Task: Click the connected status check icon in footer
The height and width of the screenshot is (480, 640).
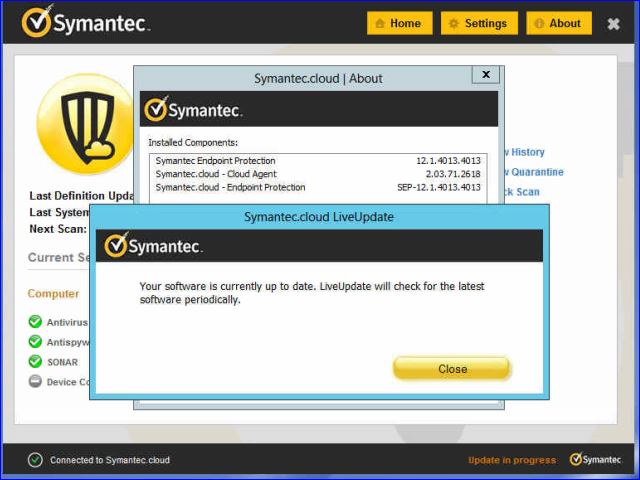Action: 35,460
